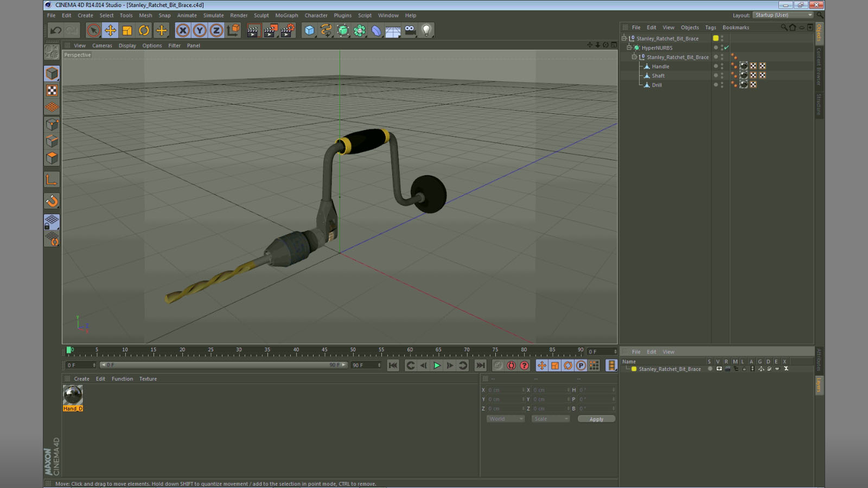
Task: Activate the Move tool
Action: pos(110,30)
